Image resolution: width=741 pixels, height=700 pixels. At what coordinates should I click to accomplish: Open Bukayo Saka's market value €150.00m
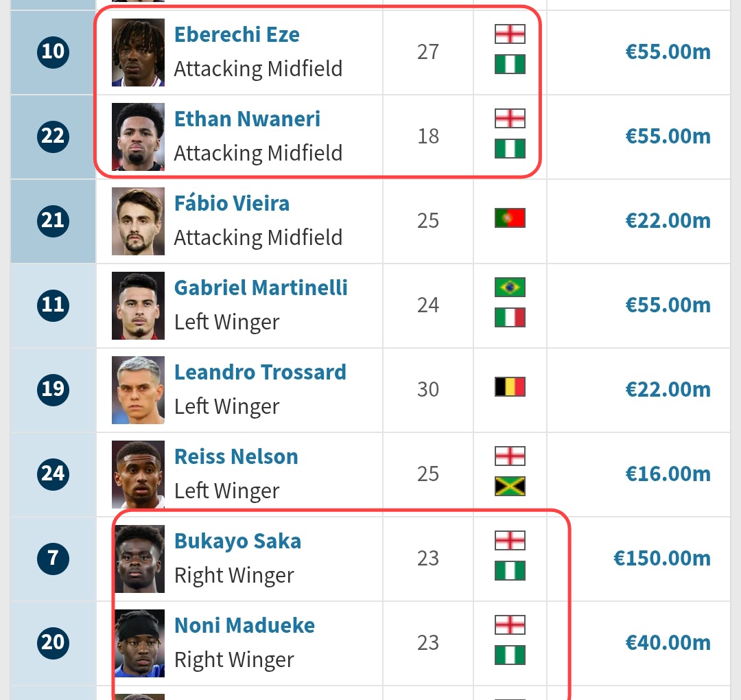(662, 558)
